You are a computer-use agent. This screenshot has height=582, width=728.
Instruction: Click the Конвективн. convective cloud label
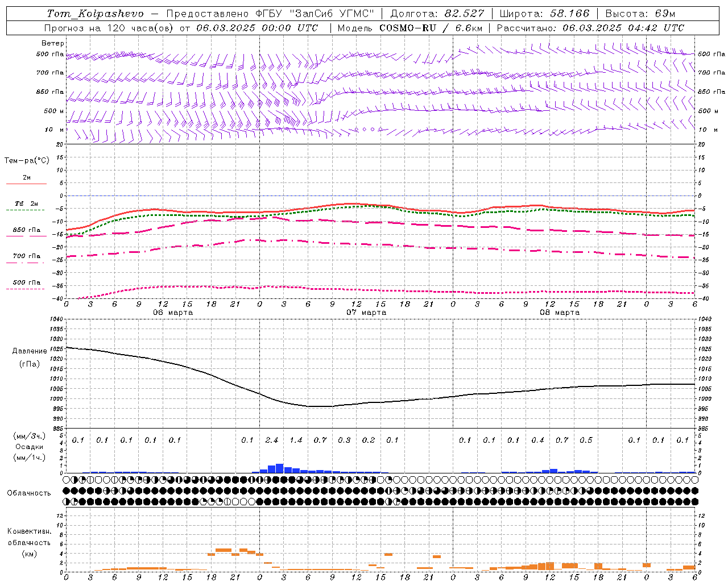pos(29,531)
